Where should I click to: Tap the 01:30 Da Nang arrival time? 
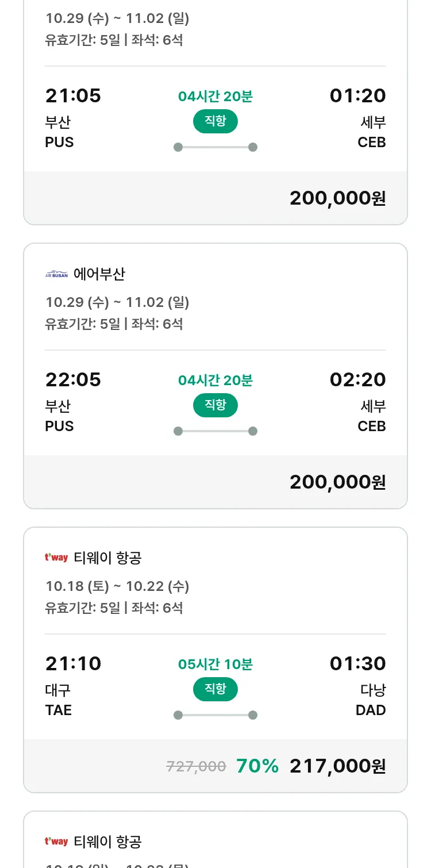357,664
